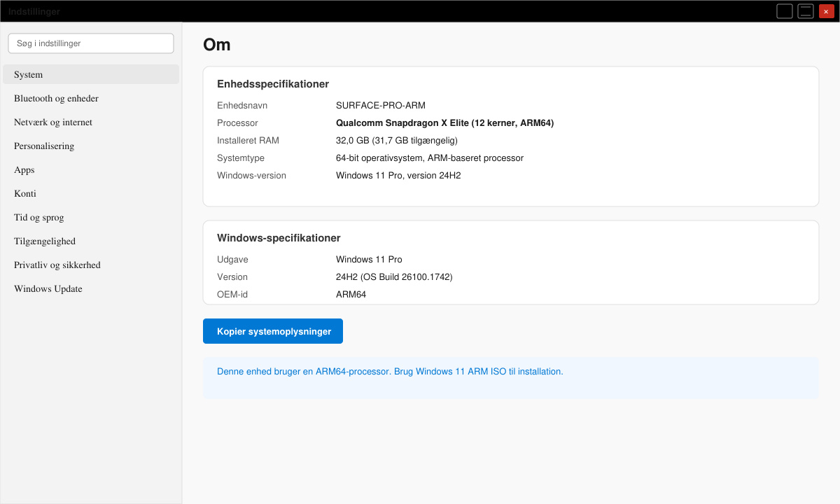Click the Version label in Windows-specifikationer
This screenshot has height=504, width=840.
point(232,277)
